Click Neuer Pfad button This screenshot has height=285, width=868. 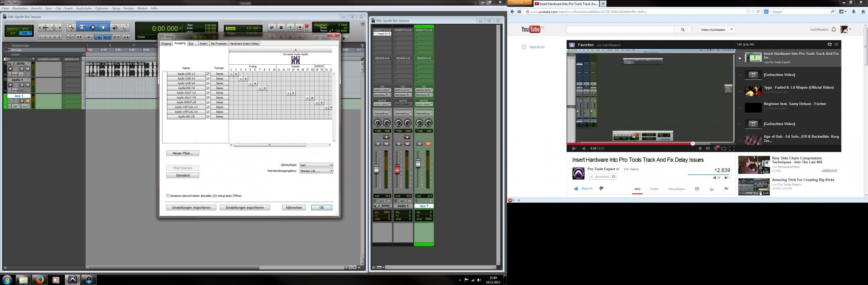click(x=183, y=153)
